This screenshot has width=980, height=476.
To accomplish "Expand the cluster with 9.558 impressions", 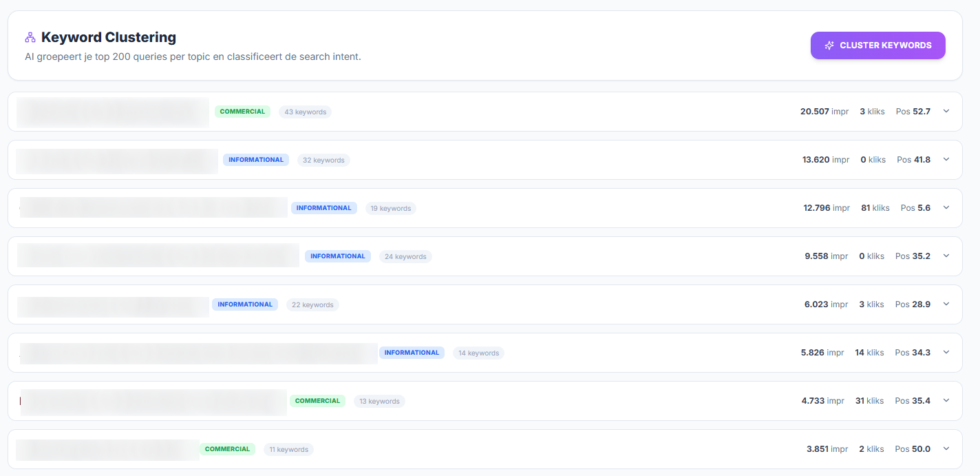I will (x=946, y=256).
